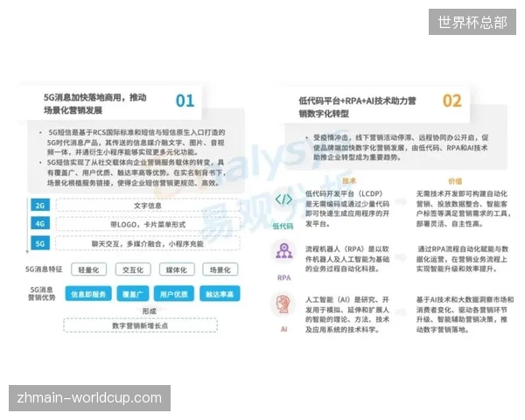
Task: Click the 流程机器人（RPA）description
Action: 347,259
